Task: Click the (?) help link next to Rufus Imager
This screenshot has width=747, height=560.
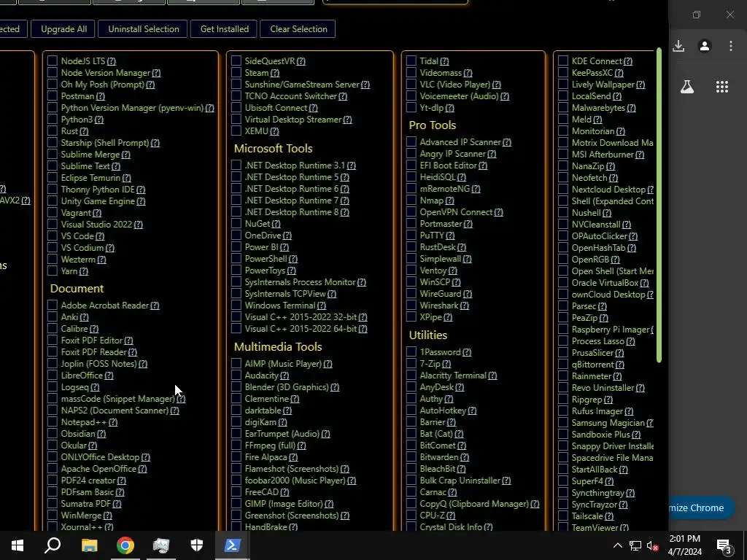Action: point(629,411)
